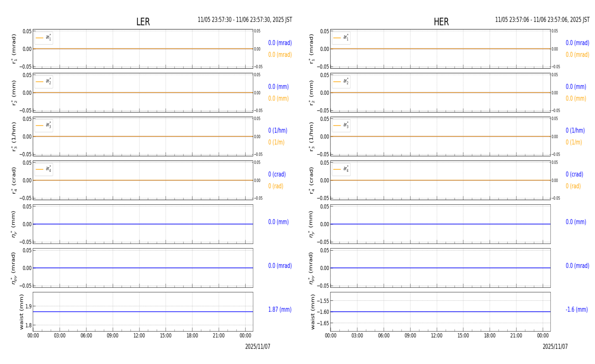Click orange 0 (1/m) value in LER
This screenshot has width=595, height=364.
tap(276, 142)
